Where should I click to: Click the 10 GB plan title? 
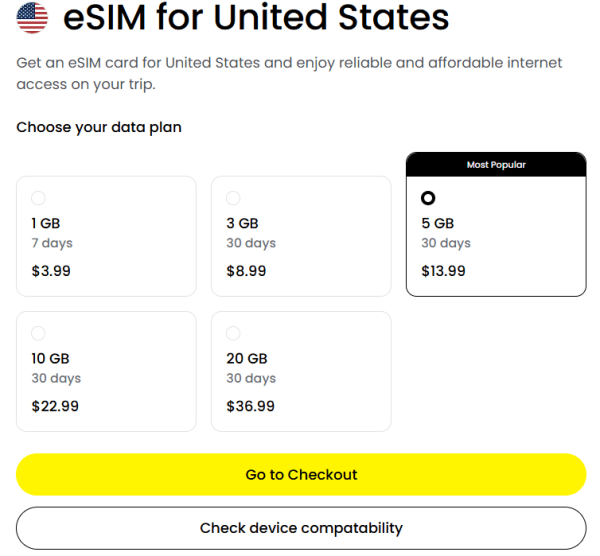click(x=50, y=359)
